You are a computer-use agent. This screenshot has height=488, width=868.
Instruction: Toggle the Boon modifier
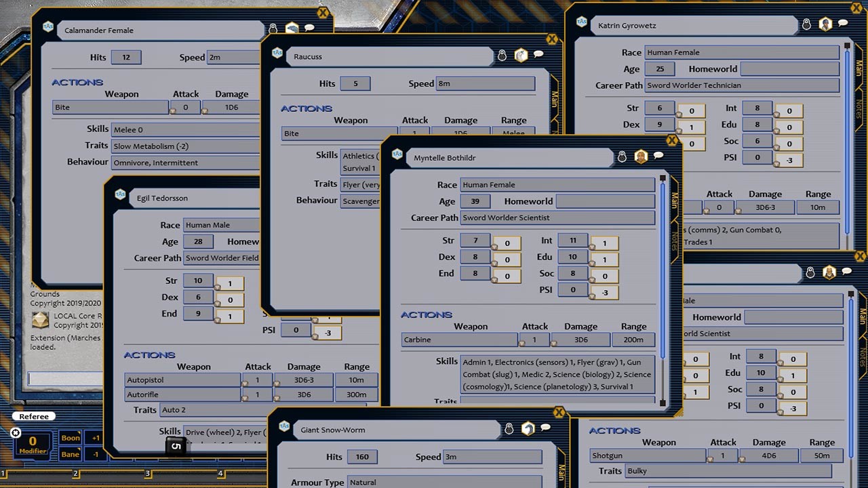(71, 438)
